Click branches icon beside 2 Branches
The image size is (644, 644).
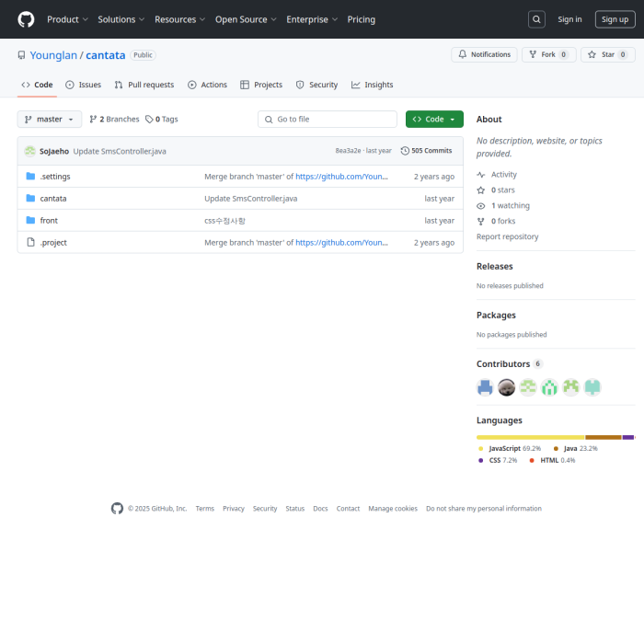(93, 119)
